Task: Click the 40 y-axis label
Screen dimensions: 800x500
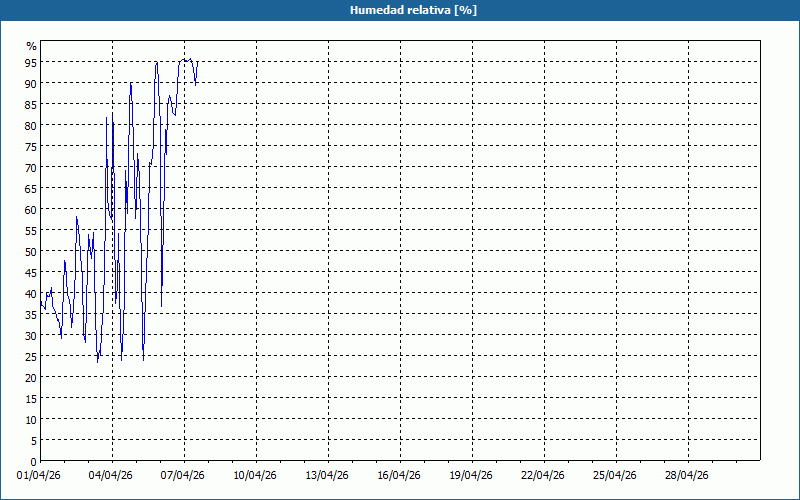Action: point(31,294)
